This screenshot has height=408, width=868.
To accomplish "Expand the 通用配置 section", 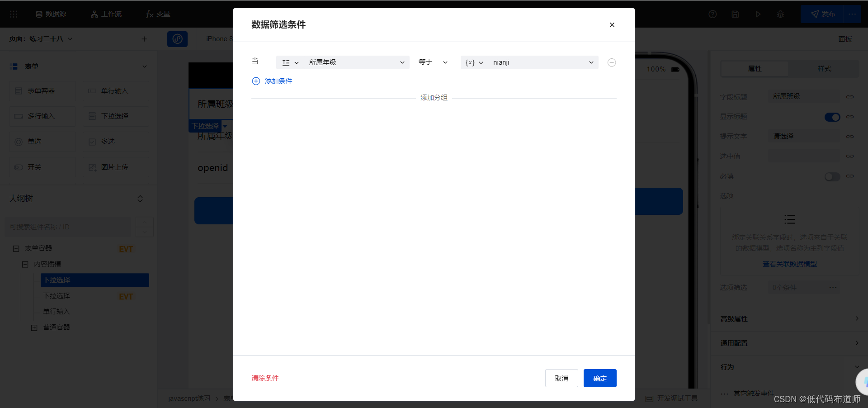I will [789, 343].
